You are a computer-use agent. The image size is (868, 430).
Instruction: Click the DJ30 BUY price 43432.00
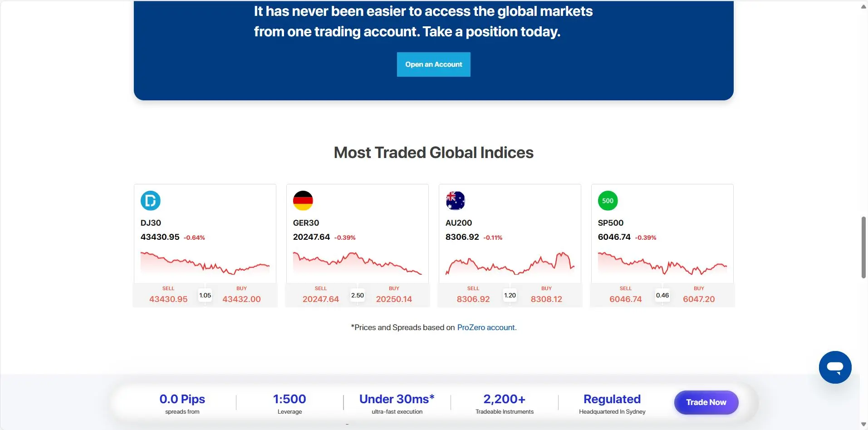pyautogui.click(x=241, y=299)
